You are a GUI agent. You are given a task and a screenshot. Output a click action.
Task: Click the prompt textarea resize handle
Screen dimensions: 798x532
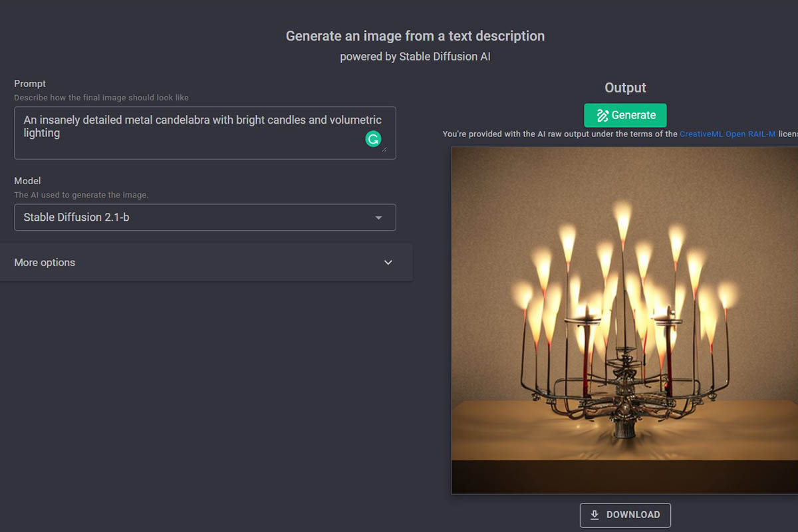tap(384, 149)
